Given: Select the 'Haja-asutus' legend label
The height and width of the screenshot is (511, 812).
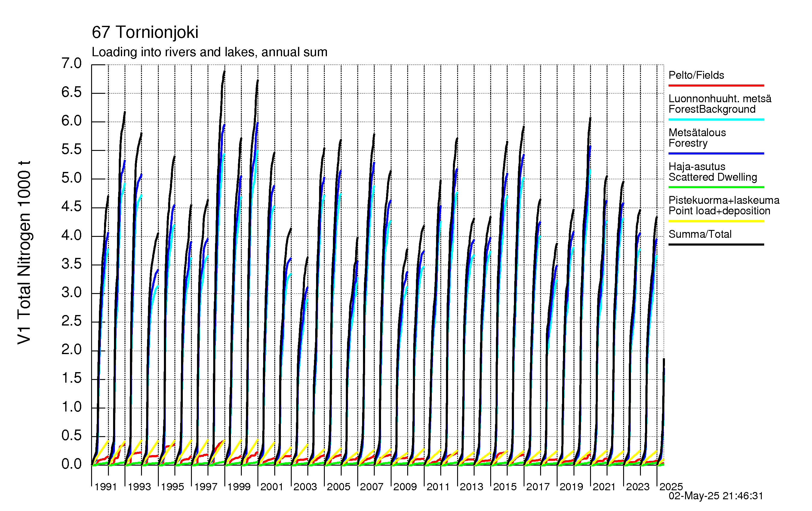Looking at the screenshot, I should 697,167.
